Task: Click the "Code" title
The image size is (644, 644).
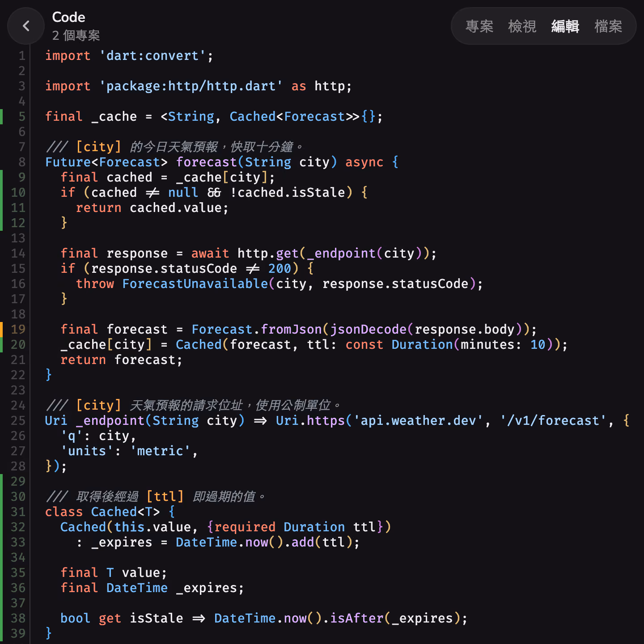Action: [68, 17]
